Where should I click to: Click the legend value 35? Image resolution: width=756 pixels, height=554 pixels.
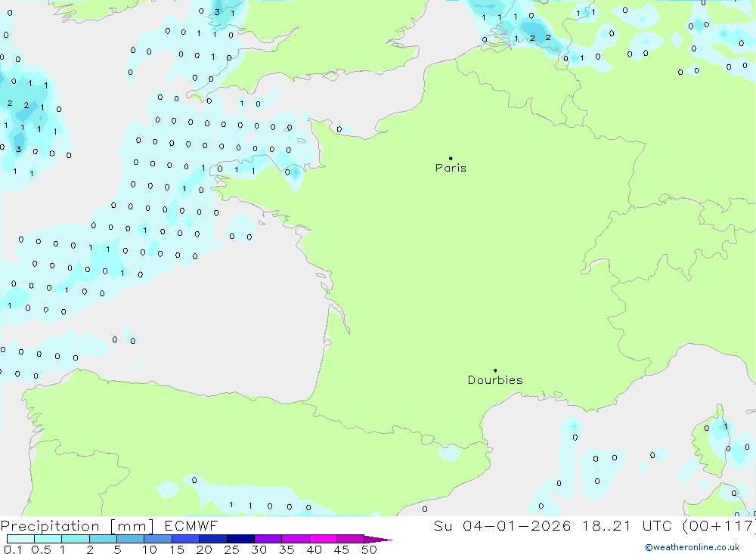[x=287, y=549]
